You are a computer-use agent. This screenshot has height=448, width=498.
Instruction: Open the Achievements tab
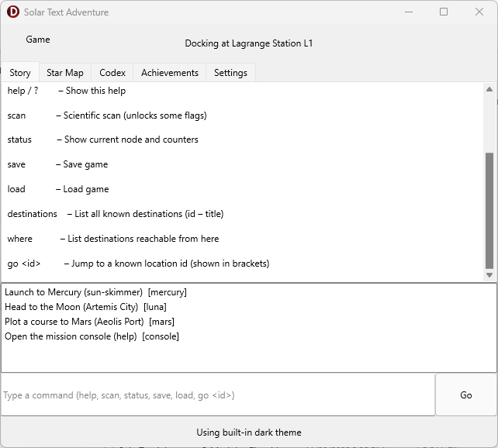click(x=170, y=73)
